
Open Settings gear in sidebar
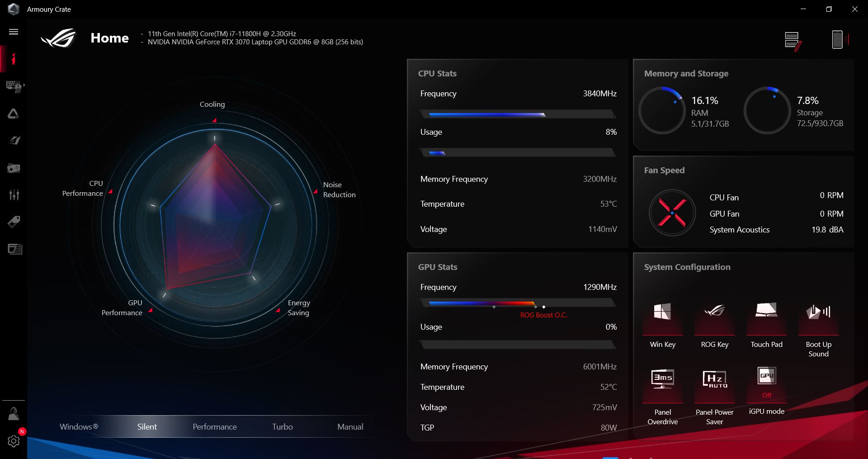(x=14, y=441)
